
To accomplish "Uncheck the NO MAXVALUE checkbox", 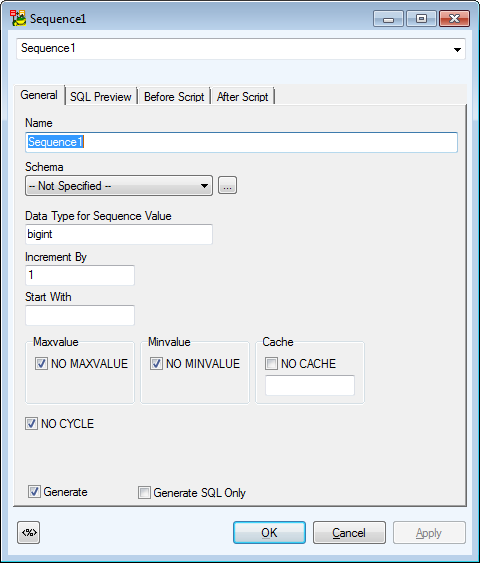I will click(x=41, y=363).
